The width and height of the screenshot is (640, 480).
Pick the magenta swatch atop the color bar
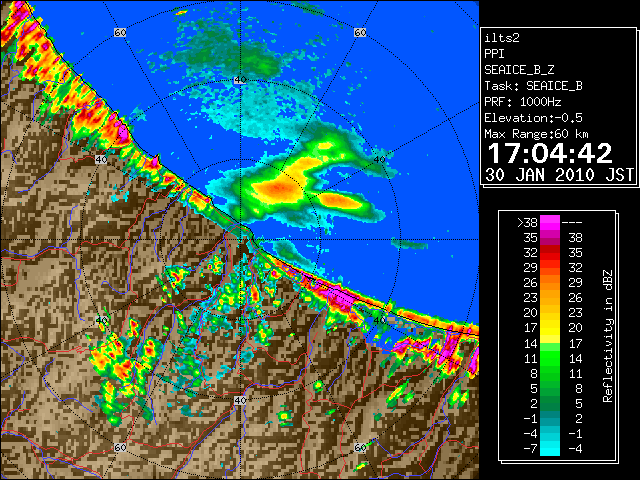click(x=550, y=222)
